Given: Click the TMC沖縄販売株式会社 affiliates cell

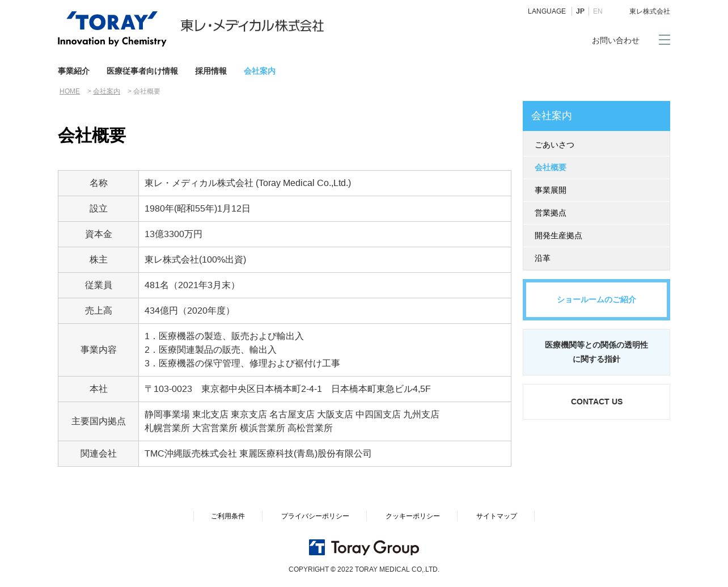Looking at the screenshot, I should 325,454.
